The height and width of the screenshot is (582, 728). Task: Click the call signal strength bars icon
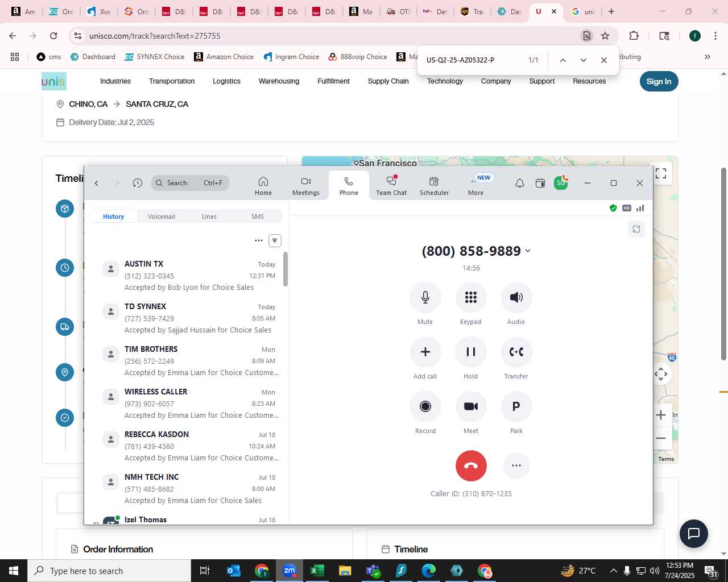coord(640,208)
